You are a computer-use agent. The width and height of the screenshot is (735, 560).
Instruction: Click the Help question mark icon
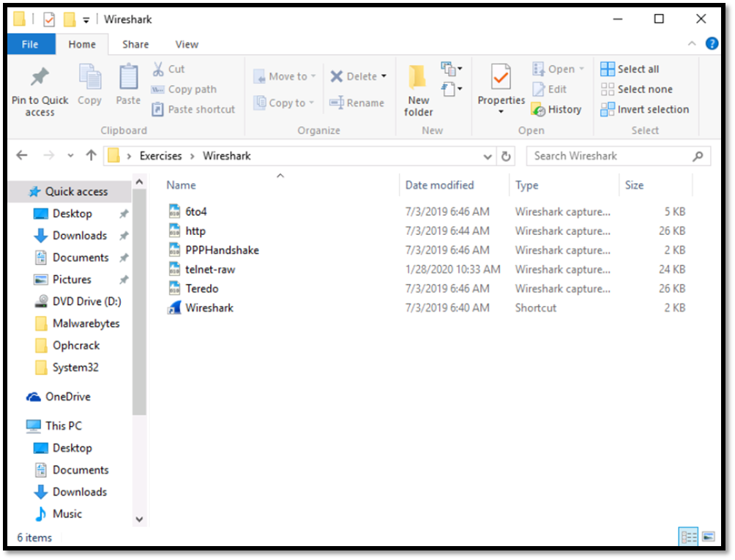click(x=712, y=44)
